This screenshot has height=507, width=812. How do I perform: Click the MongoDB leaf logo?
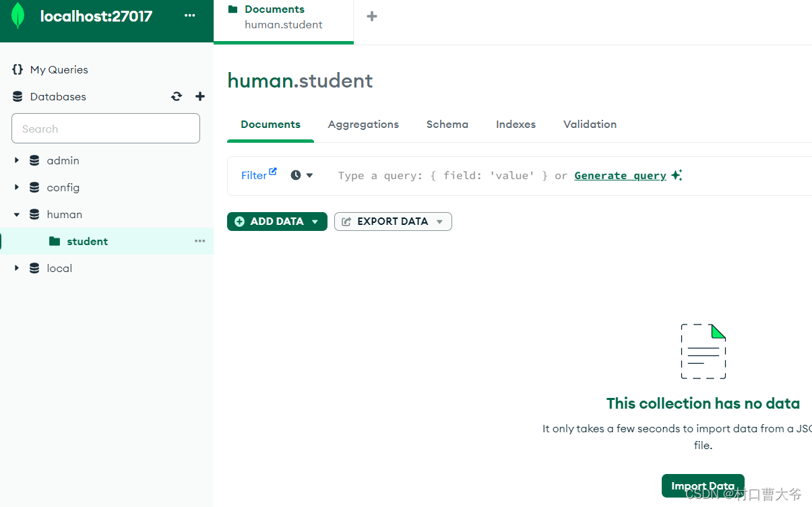[18, 15]
